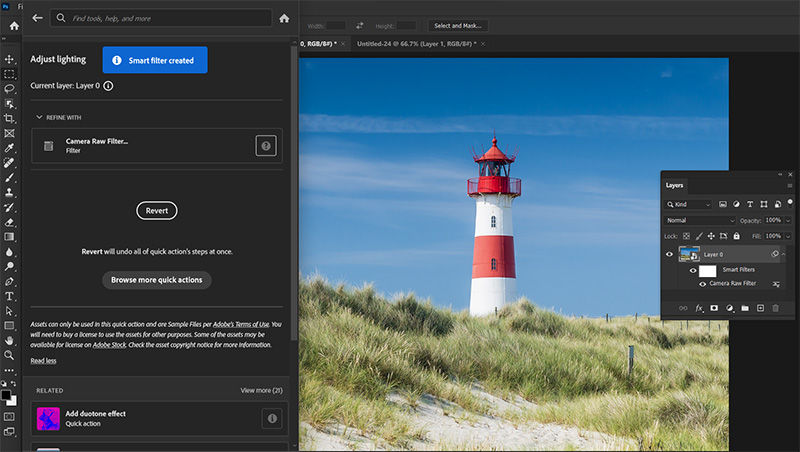This screenshot has width=800, height=452.
Task: Select the Layers panel tab
Action: point(675,185)
